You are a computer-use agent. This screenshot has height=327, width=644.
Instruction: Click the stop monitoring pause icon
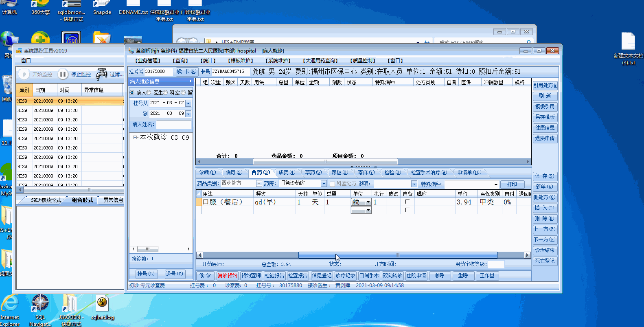(63, 74)
